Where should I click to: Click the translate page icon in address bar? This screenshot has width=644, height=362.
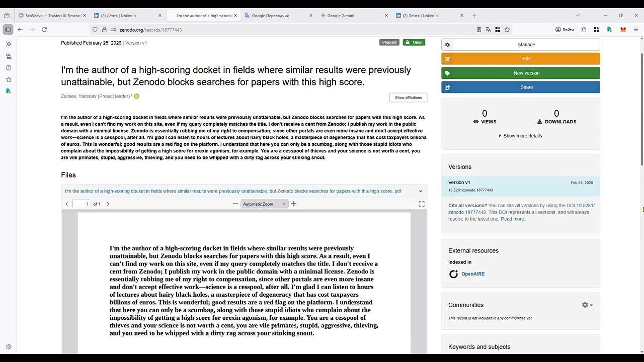click(x=488, y=30)
